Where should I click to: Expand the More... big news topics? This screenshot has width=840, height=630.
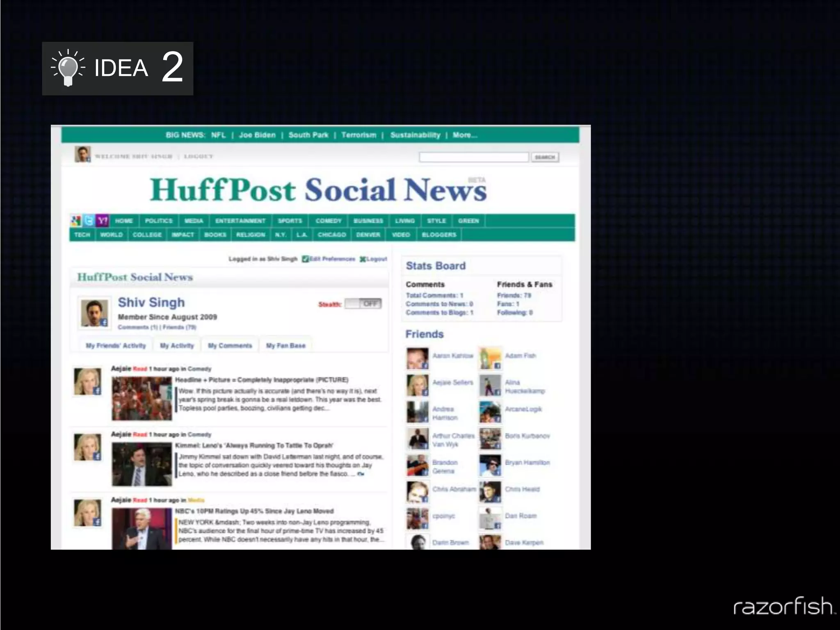tap(465, 135)
